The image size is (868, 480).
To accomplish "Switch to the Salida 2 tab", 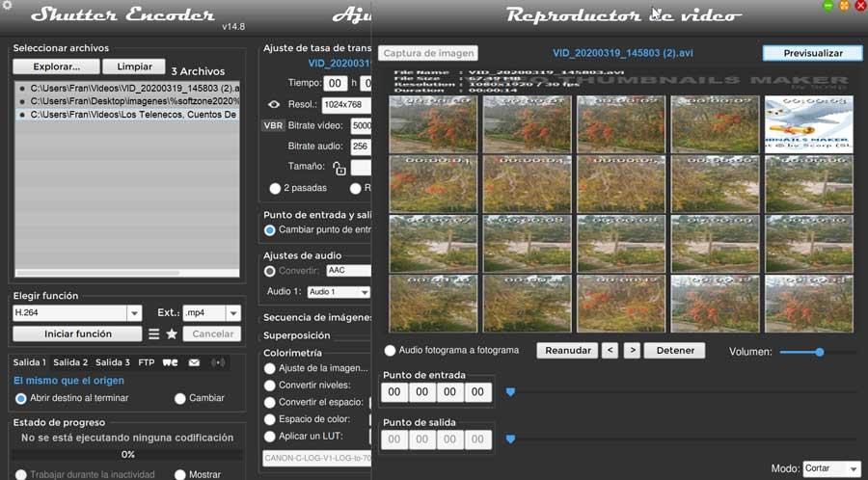I will coord(70,362).
